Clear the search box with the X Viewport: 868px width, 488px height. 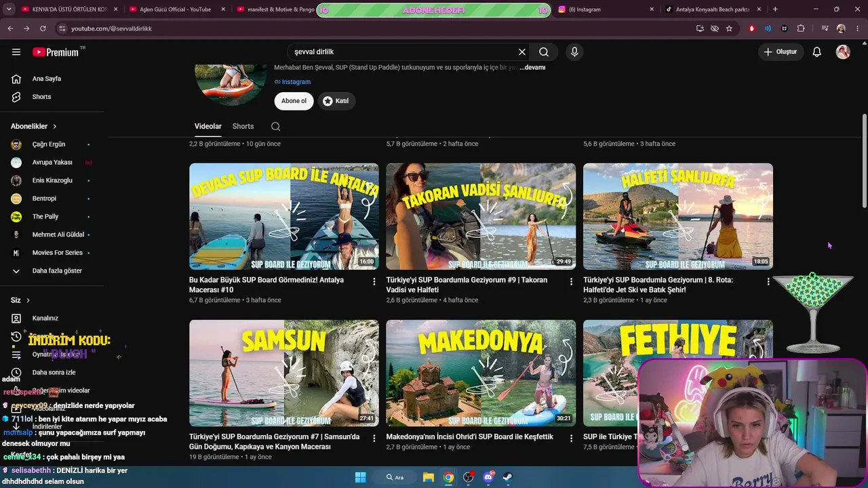522,52
